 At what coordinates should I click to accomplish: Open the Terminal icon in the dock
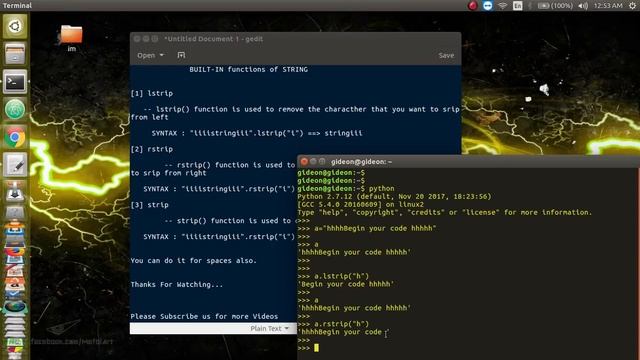15,82
